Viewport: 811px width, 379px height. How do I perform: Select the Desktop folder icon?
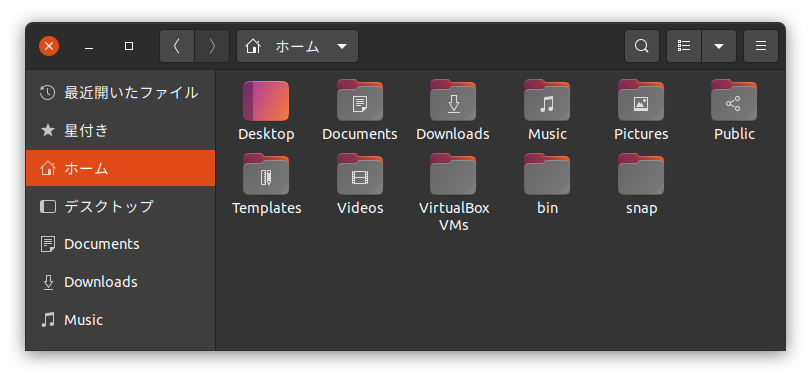[266, 101]
